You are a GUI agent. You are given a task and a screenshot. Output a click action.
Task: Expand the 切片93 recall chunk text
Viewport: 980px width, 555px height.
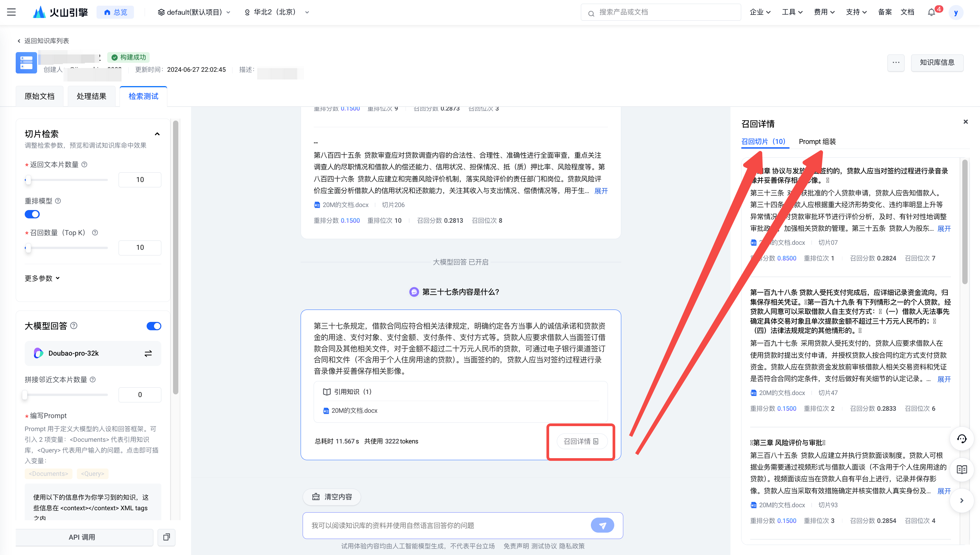click(x=944, y=491)
